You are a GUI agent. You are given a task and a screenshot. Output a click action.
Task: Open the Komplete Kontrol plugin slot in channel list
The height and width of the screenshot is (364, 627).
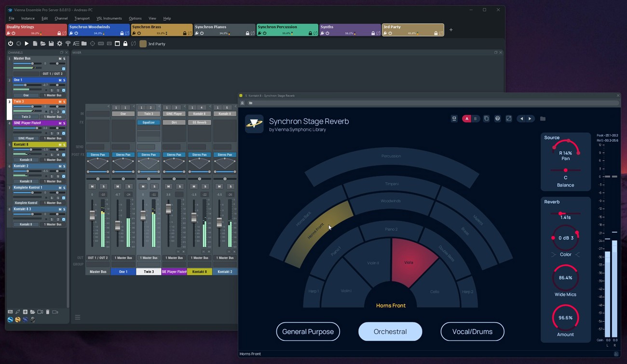(26, 203)
